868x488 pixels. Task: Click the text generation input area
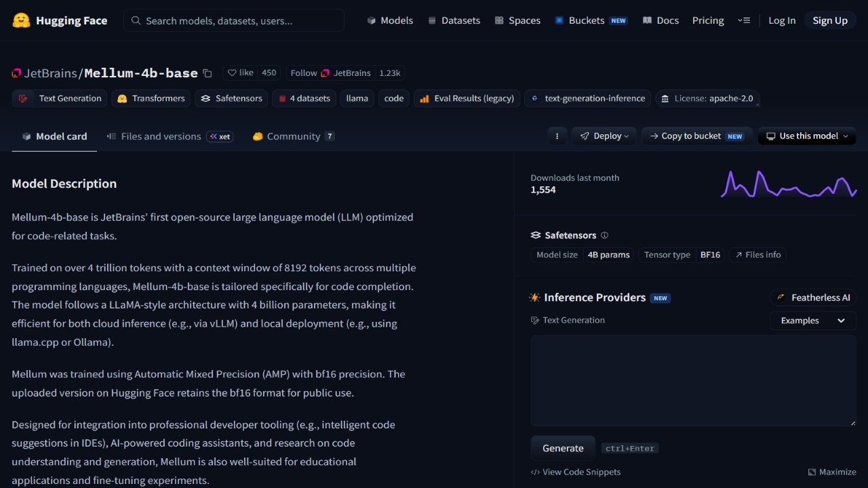693,380
